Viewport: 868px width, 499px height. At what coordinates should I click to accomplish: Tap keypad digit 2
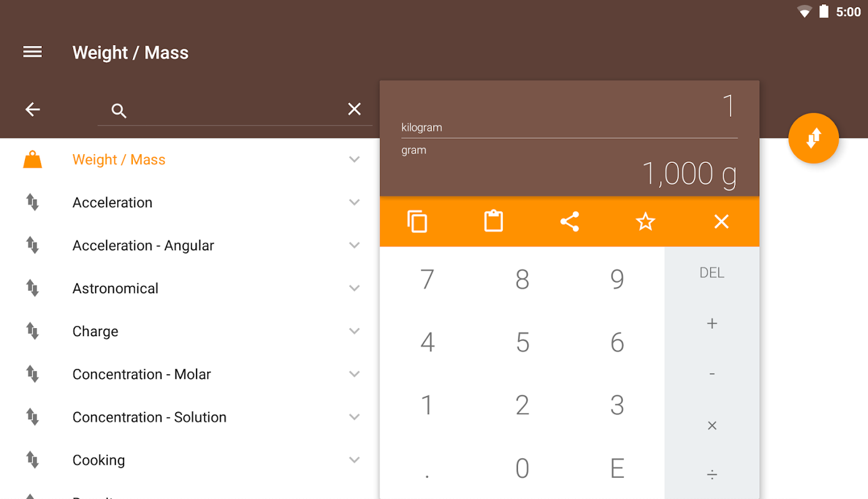pyautogui.click(x=522, y=405)
